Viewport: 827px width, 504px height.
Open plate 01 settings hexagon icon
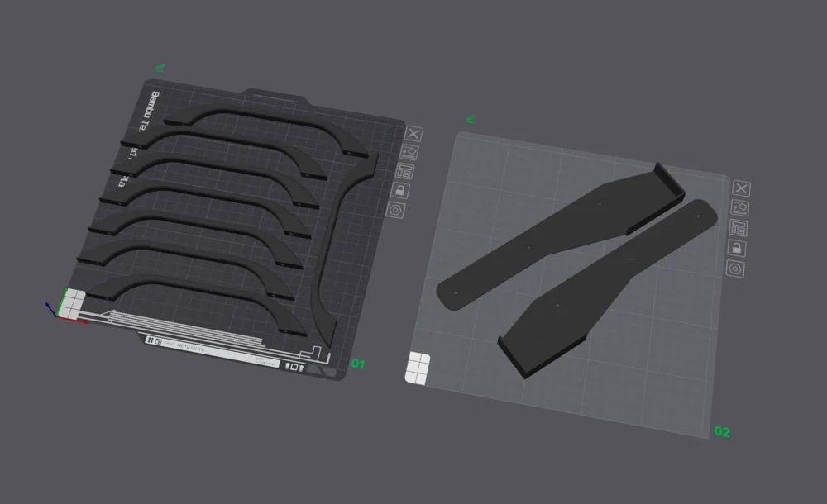point(395,210)
